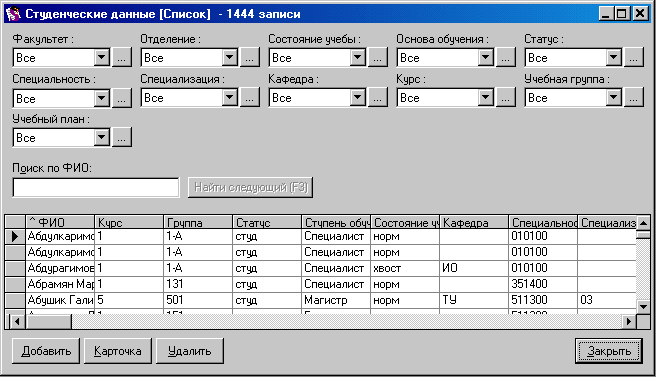Sort table by the ФИО column header
The height and width of the screenshot is (377, 656).
[x=60, y=222]
